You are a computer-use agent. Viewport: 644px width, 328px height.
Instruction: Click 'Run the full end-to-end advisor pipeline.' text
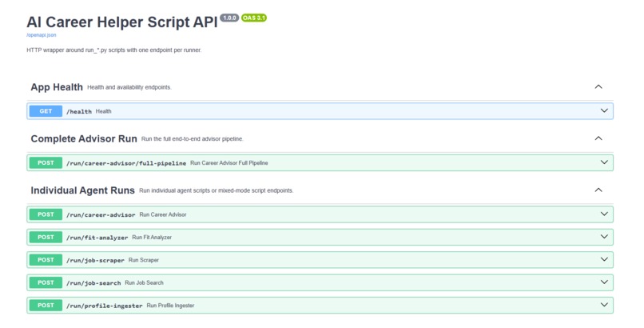point(193,139)
